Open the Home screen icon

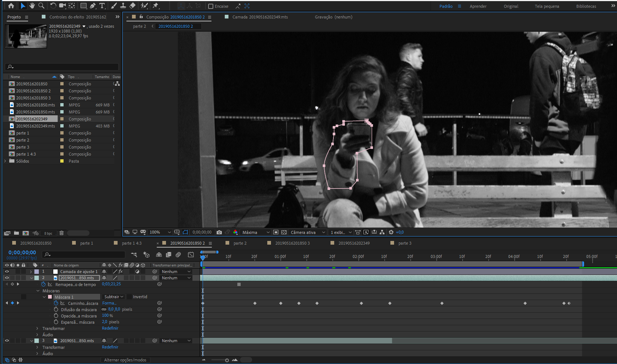11,6
